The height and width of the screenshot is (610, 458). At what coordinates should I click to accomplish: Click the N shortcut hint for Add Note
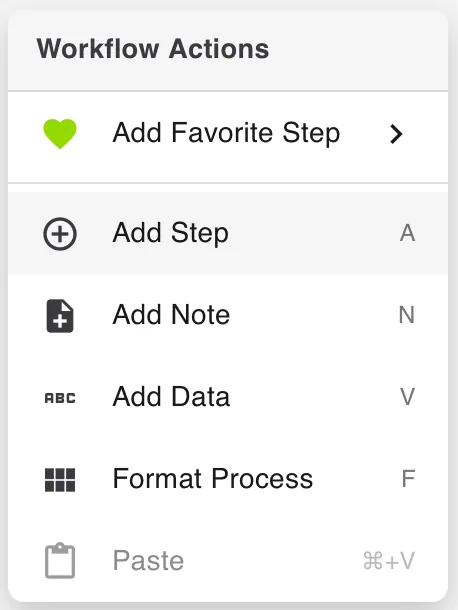pyautogui.click(x=407, y=315)
